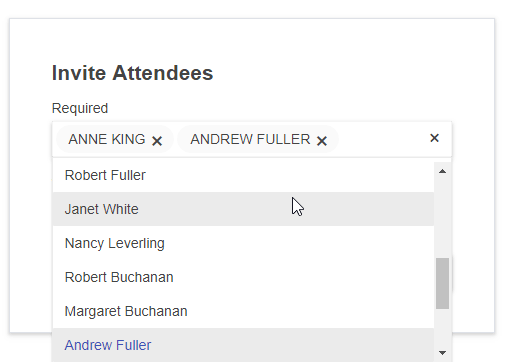Click scrollbar track above the thumb
Image resolution: width=516 pixels, height=362 pixels.
(x=442, y=218)
